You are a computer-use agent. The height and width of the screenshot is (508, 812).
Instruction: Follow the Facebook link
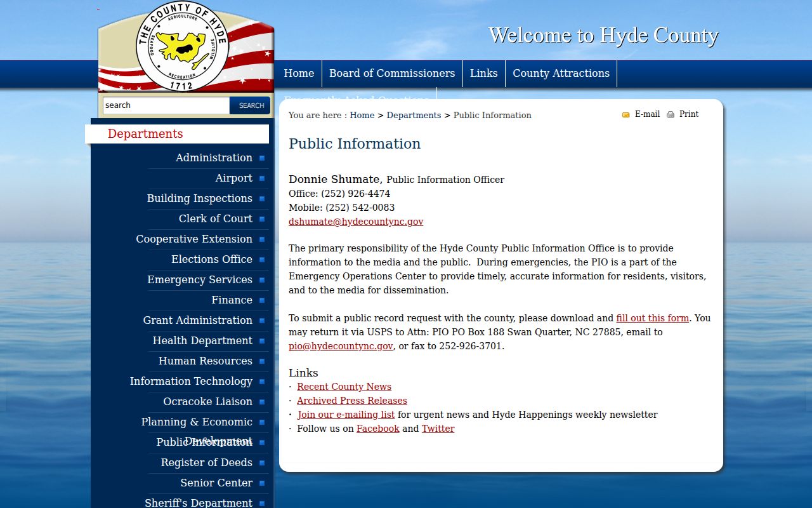click(x=378, y=429)
